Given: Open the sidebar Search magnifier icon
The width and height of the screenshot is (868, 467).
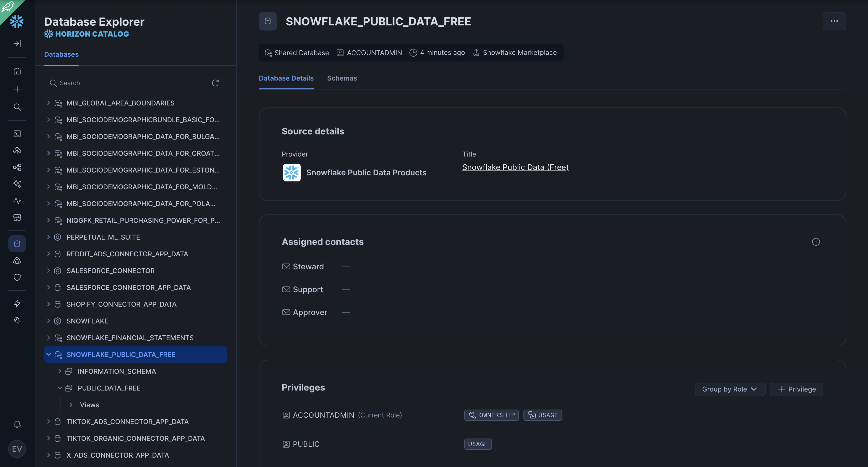Looking at the screenshot, I should (17, 107).
